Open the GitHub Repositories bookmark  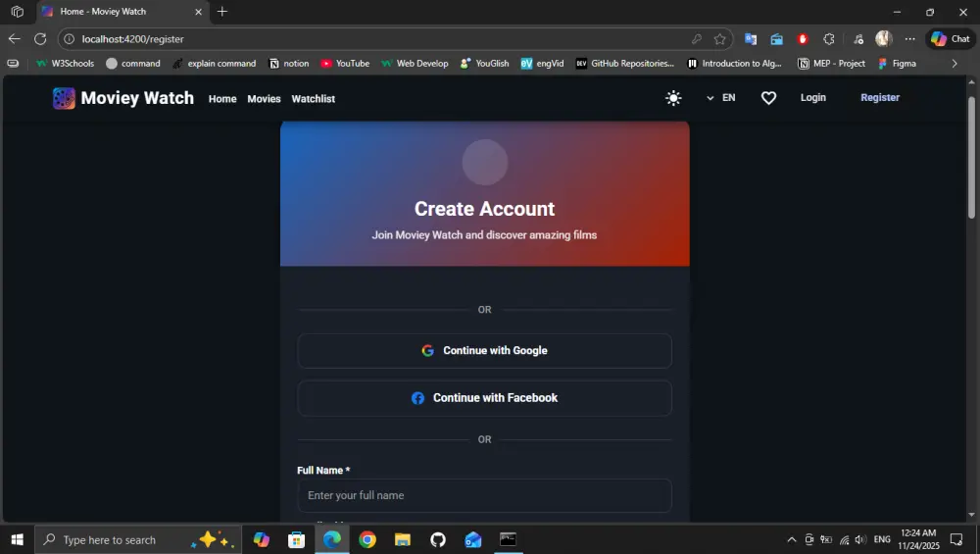coord(625,63)
